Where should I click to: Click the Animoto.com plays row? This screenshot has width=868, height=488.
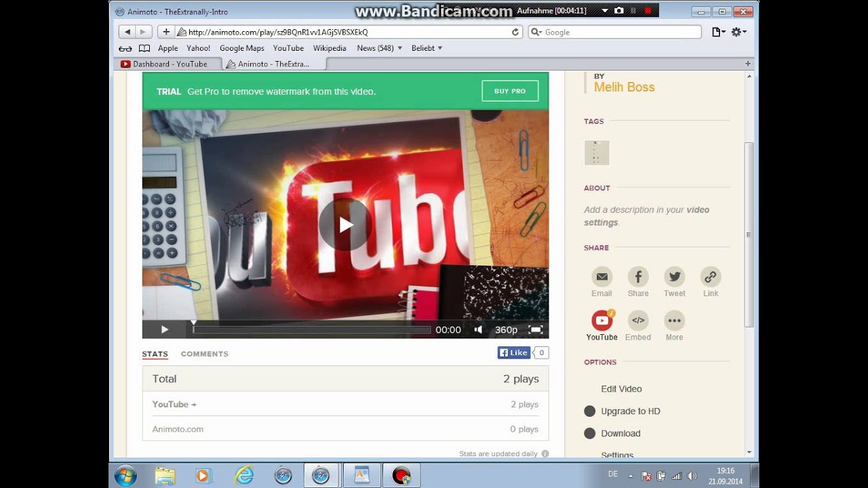(345, 429)
